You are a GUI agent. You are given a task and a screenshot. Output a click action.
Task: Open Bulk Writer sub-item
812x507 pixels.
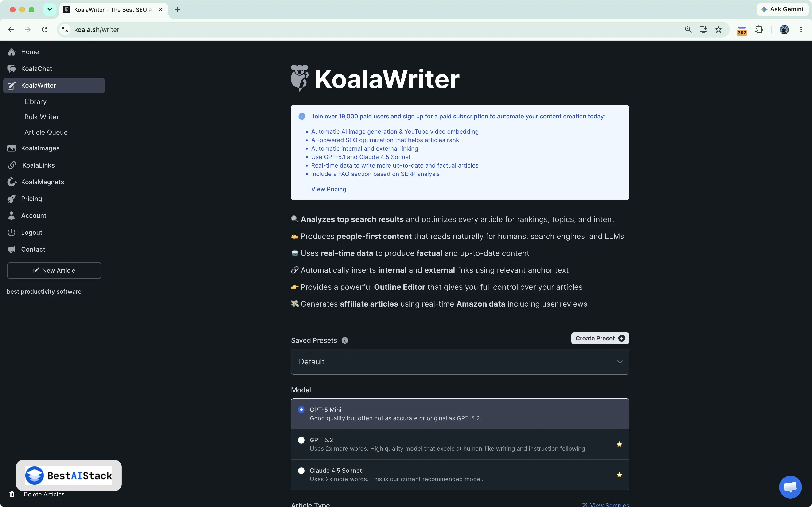(x=42, y=117)
